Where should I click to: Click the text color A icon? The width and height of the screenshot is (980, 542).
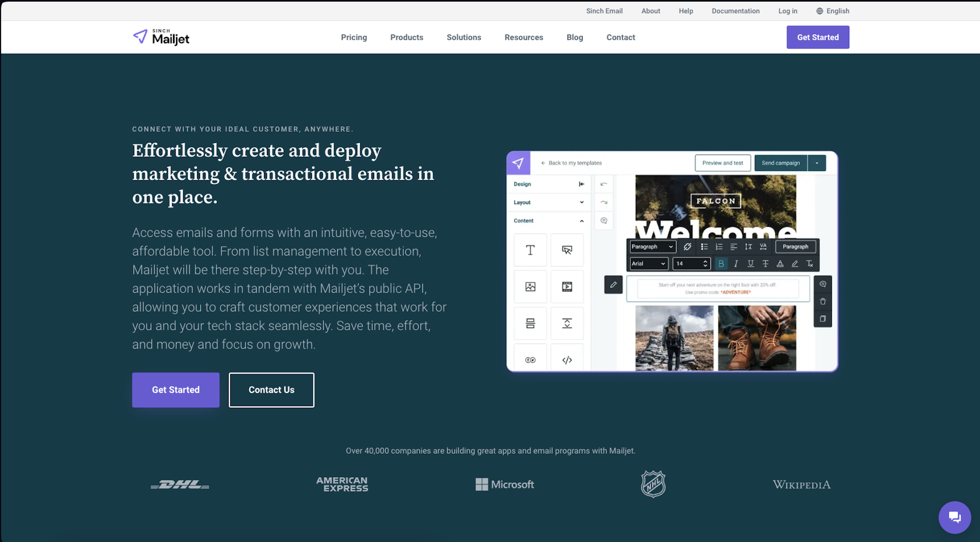click(x=780, y=264)
